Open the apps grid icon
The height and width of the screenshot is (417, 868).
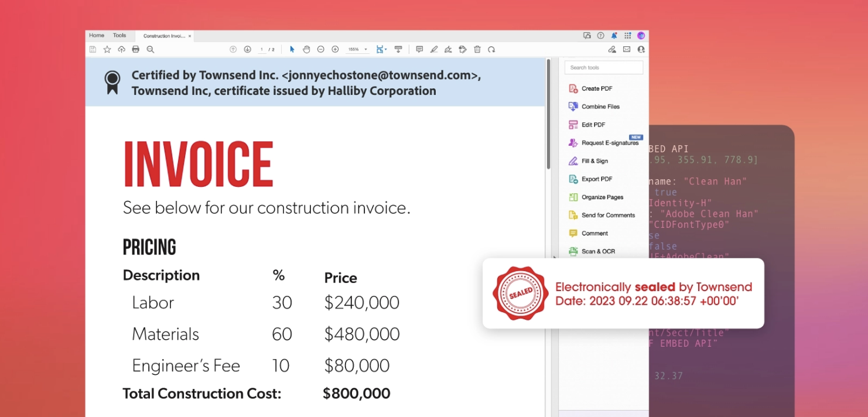(628, 36)
